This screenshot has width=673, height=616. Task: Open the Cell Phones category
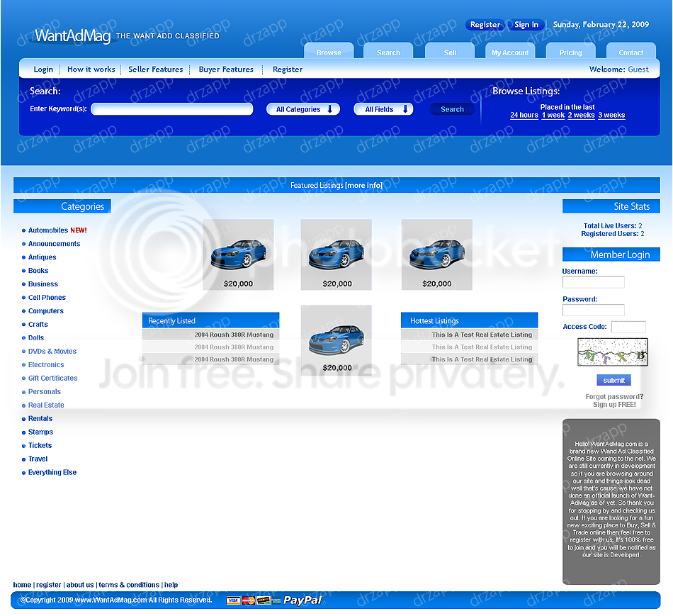pos(47,297)
